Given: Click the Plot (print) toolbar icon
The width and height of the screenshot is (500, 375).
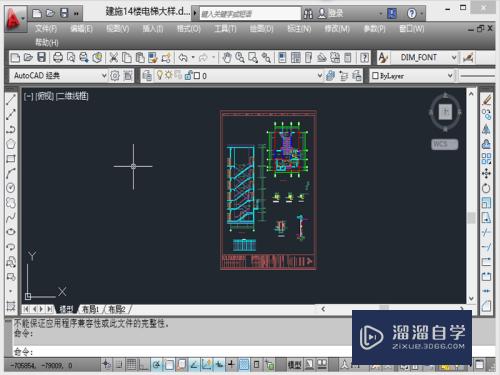Looking at the screenshot, I should 58,58.
